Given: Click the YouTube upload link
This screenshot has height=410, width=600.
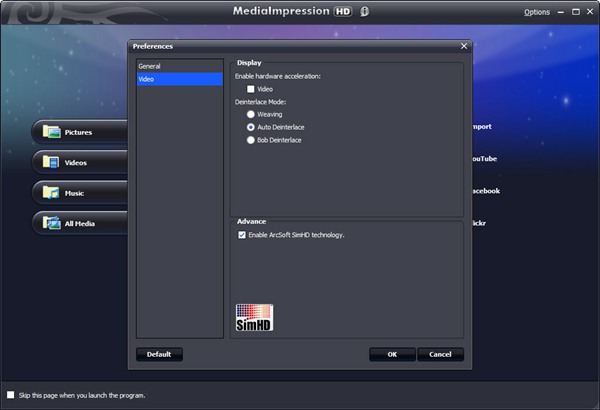Looking at the screenshot, I should point(483,159).
